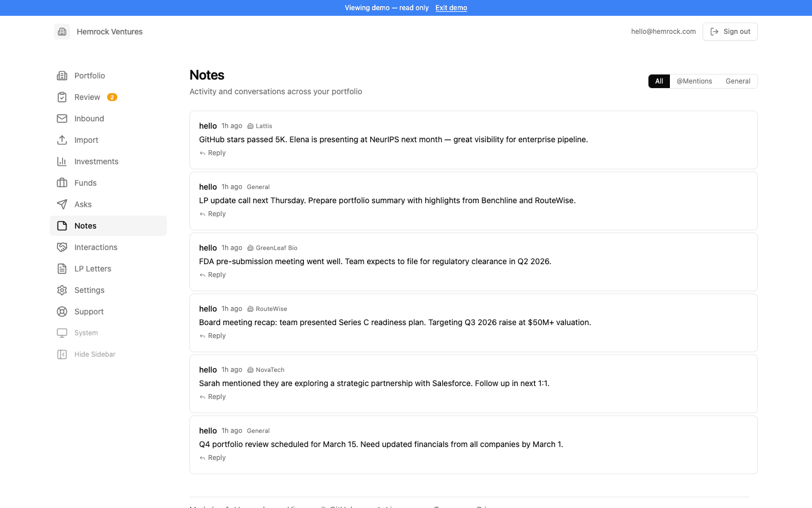This screenshot has height=508, width=812.
Task: Click the General tag on the Q4 review note
Action: point(258,431)
